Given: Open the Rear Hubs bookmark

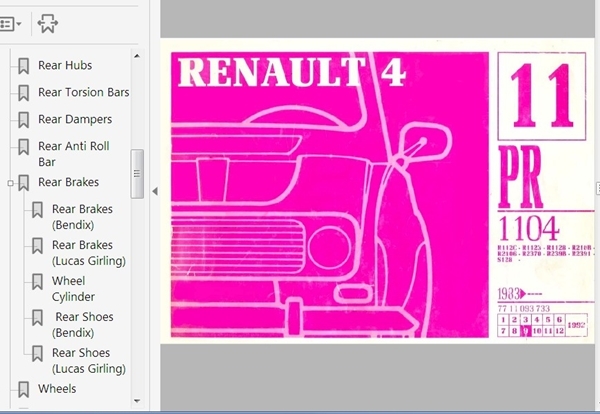Looking at the screenshot, I should click(x=65, y=65).
